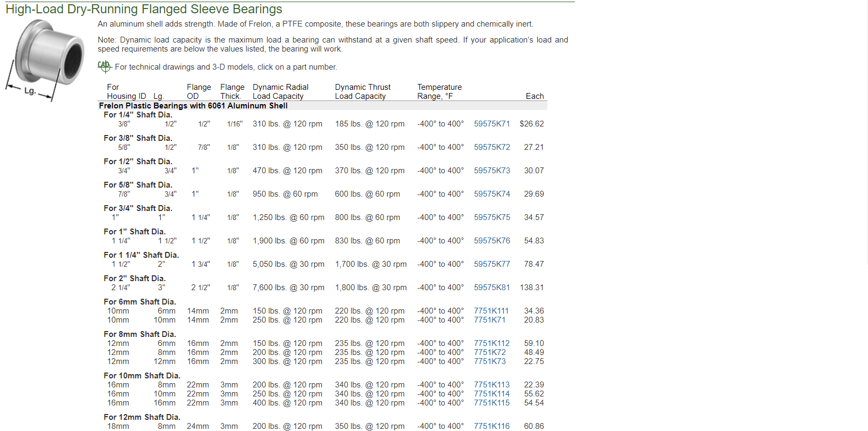
Task: Click the Each price column header
Action: click(535, 96)
